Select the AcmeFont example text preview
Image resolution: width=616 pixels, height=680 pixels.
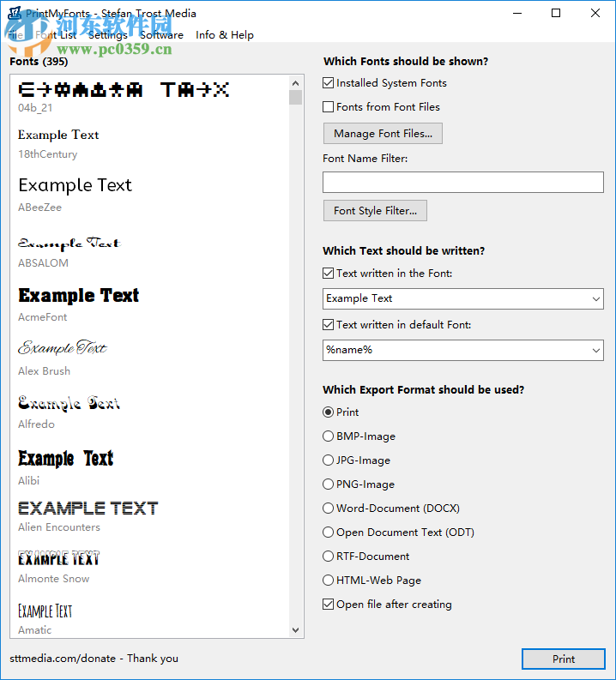click(78, 296)
